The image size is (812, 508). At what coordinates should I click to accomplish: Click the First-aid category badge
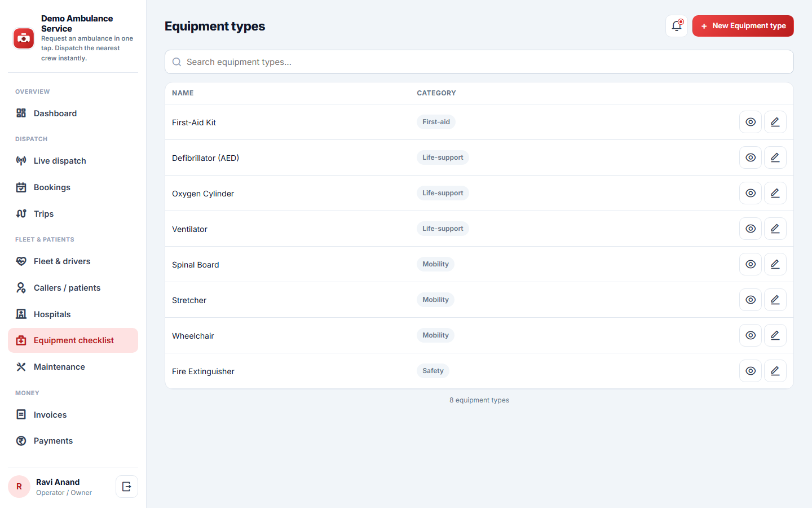436,122
